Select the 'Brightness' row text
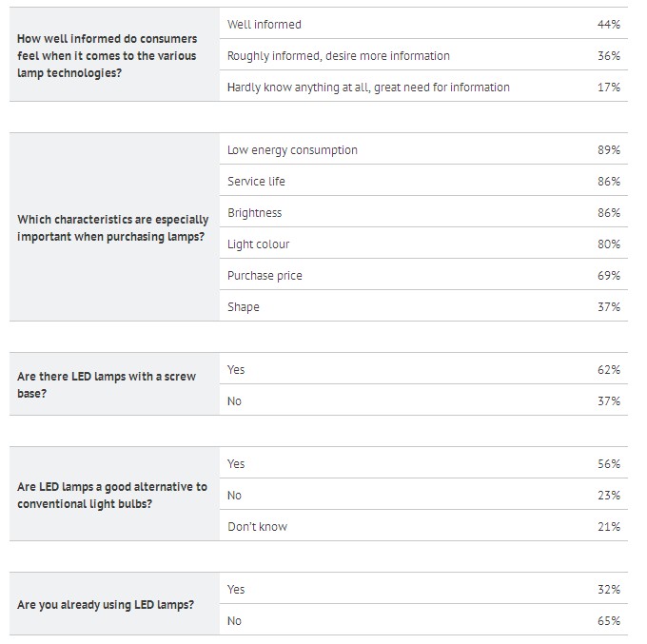Screen dimensions: 647x644 (x=255, y=212)
